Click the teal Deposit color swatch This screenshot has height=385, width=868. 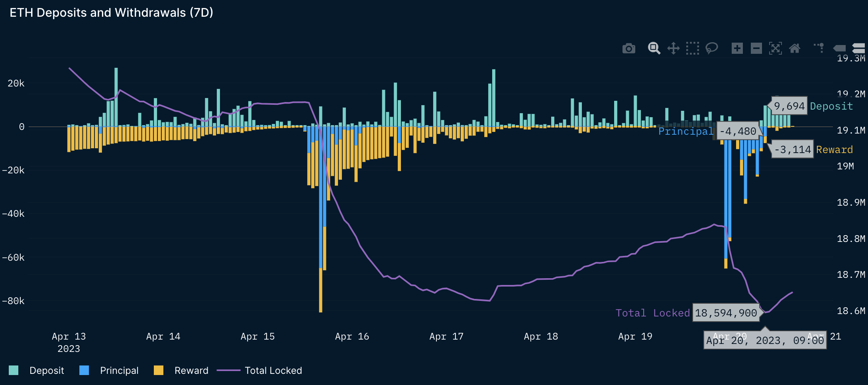tap(14, 371)
